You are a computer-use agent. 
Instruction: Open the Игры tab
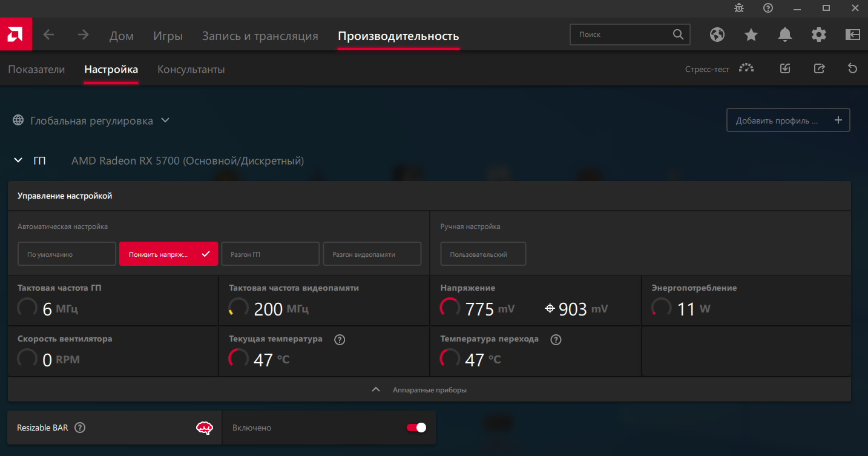pos(168,36)
